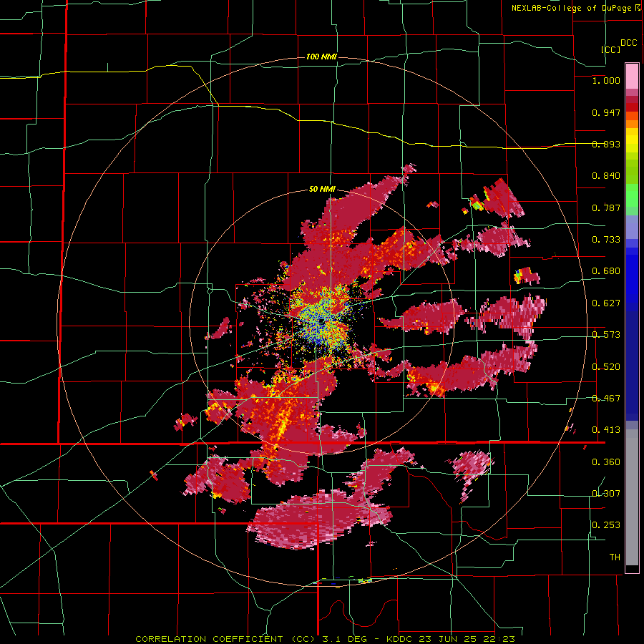The height and width of the screenshot is (644, 644).
Task: Select the 0.680 scale value
Action: point(606,271)
